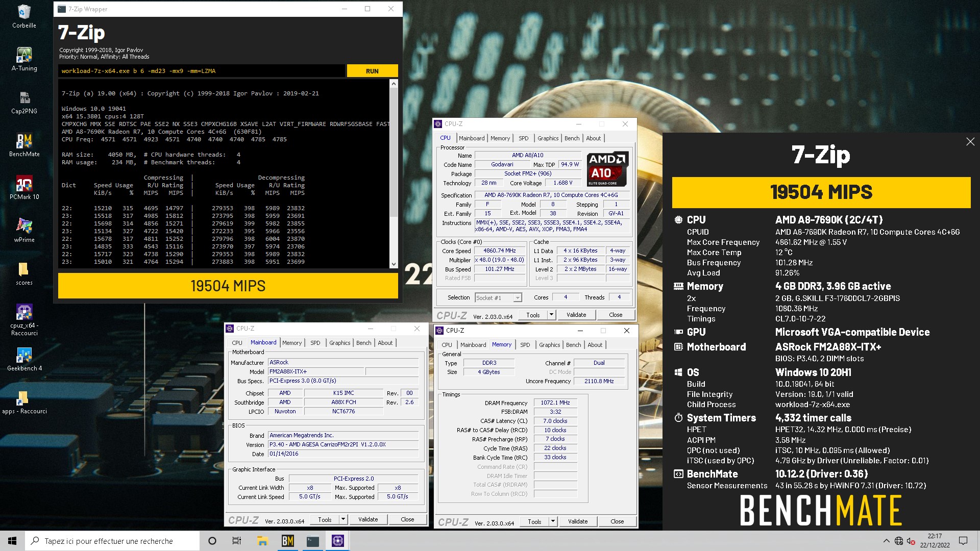Open the Socket #1 selection dropdown
980x551 pixels.
pyautogui.click(x=518, y=297)
